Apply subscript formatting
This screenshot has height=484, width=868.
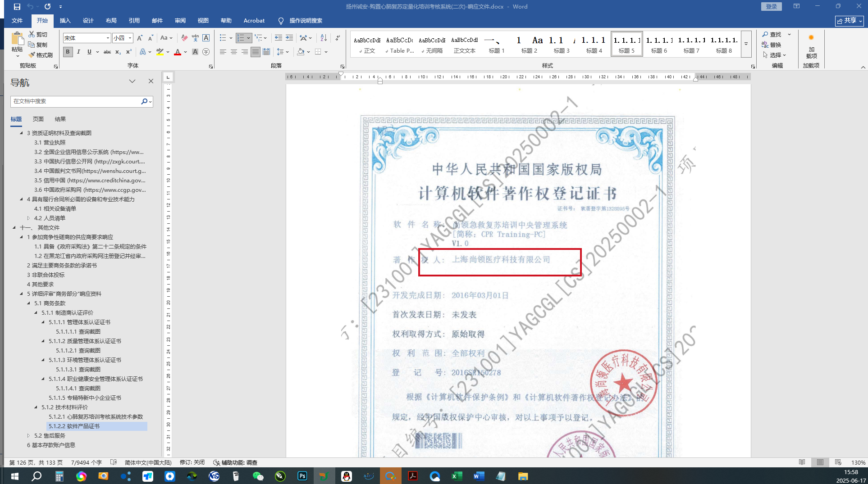118,52
